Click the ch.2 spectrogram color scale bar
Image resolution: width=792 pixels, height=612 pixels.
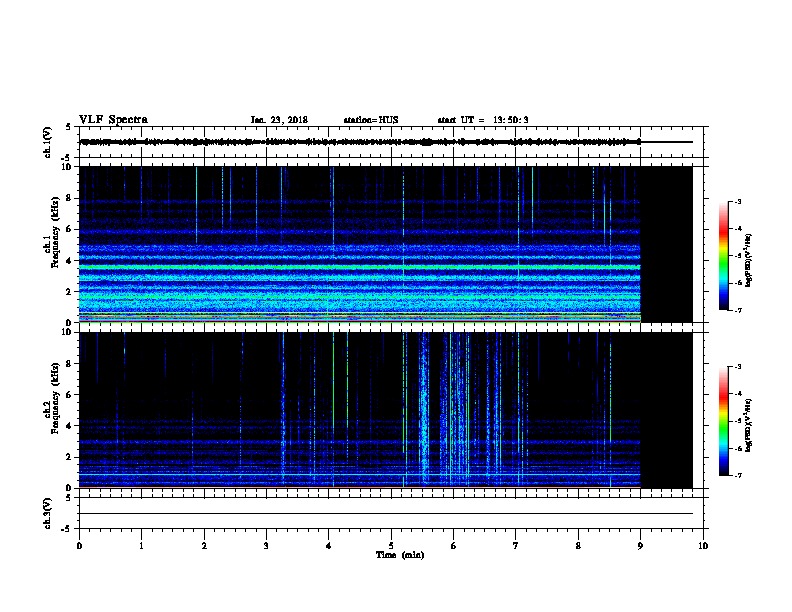pyautogui.click(x=724, y=421)
